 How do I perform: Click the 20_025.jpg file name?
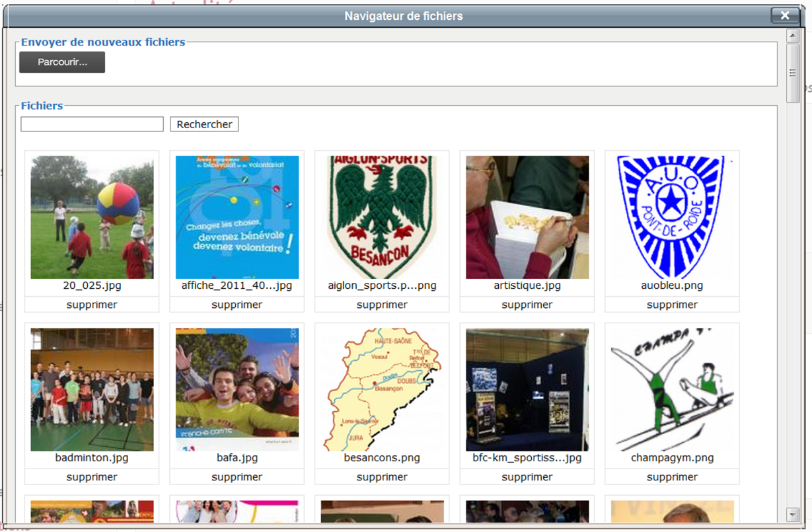tap(92, 285)
